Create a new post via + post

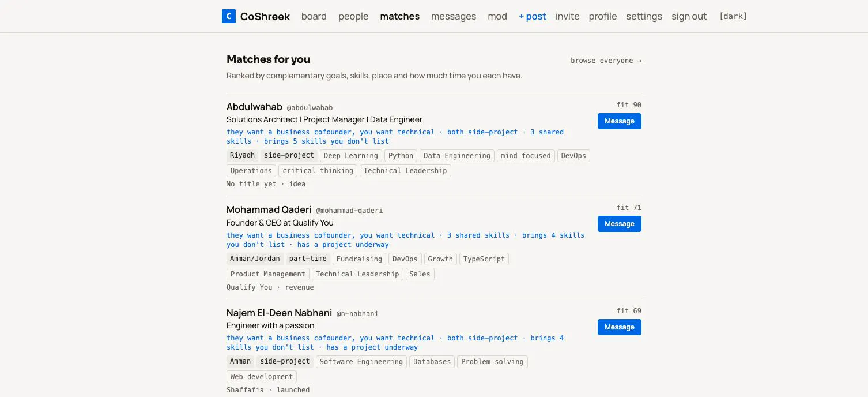(533, 16)
